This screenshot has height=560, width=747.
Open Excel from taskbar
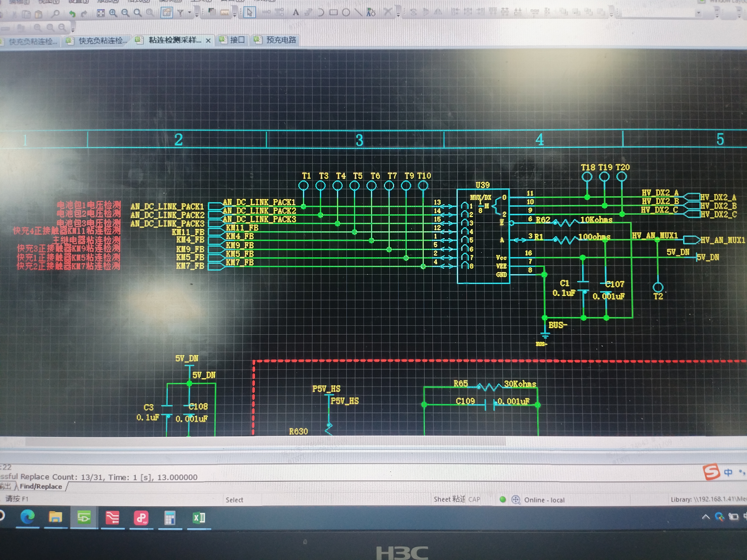coord(199,518)
